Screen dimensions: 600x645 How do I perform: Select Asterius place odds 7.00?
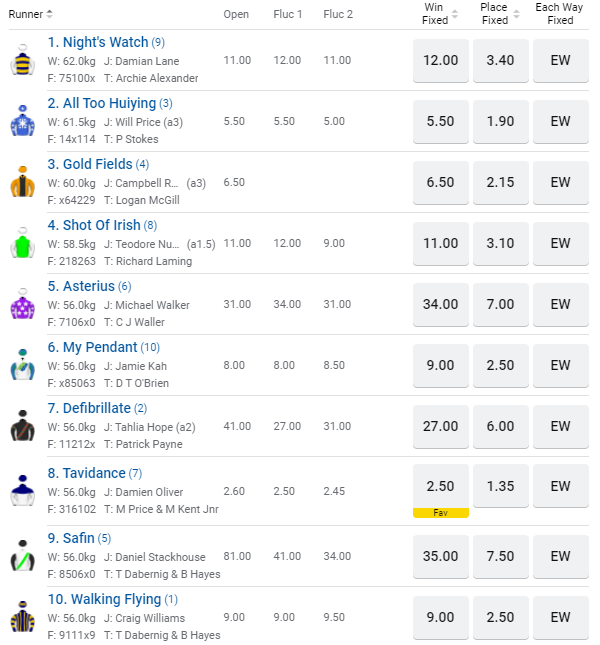[x=500, y=304]
